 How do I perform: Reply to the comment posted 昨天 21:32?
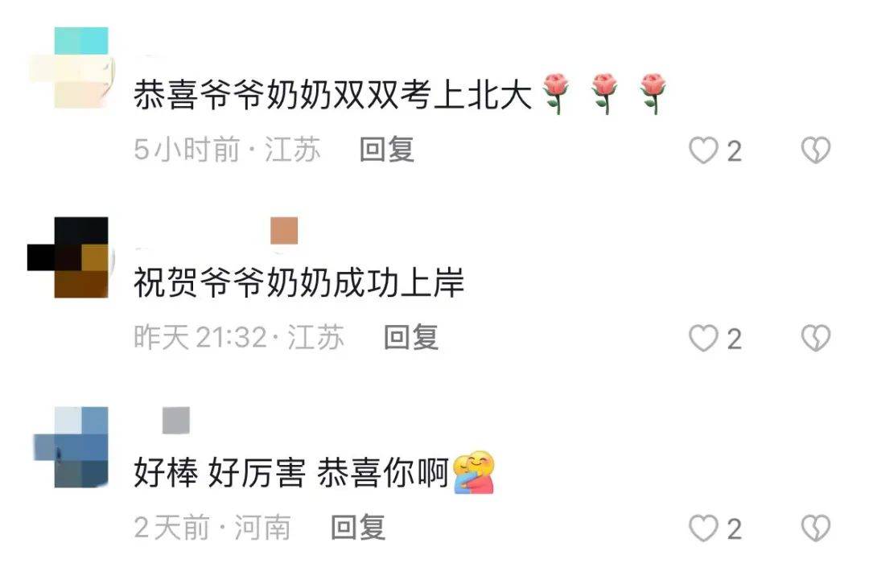(x=411, y=338)
